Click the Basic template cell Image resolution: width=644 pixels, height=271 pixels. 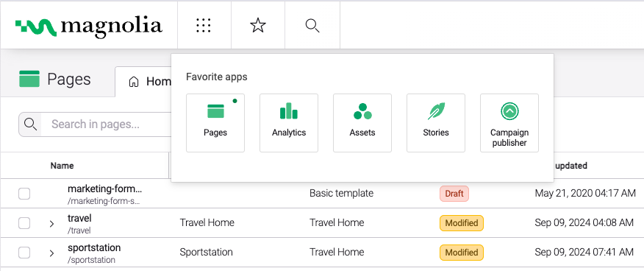(x=341, y=193)
